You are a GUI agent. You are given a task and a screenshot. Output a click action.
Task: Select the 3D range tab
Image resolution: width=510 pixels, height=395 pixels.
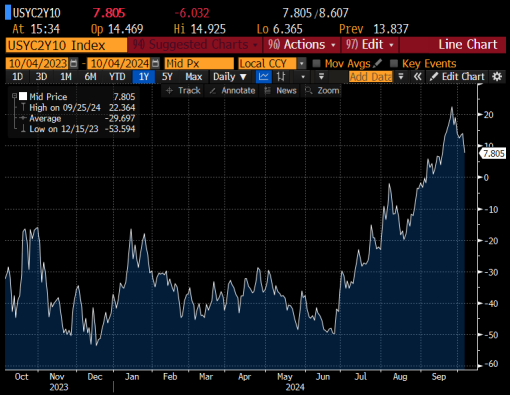[41, 77]
